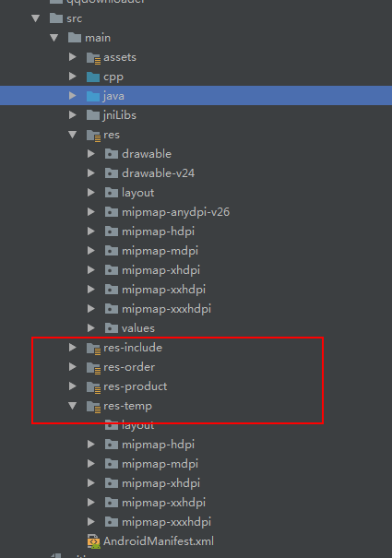Screen dimensions: 392x558
Task: Collapse the main folder arrow
Action: 54,38
